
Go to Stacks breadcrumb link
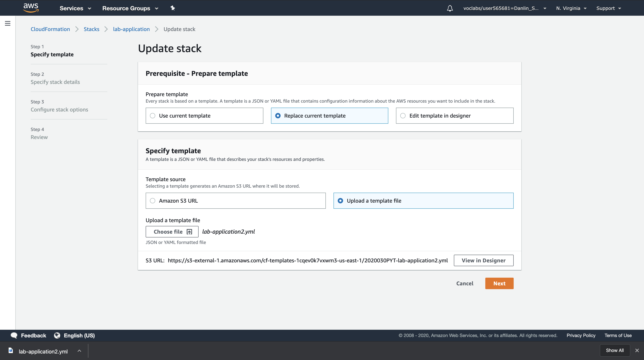click(x=91, y=29)
